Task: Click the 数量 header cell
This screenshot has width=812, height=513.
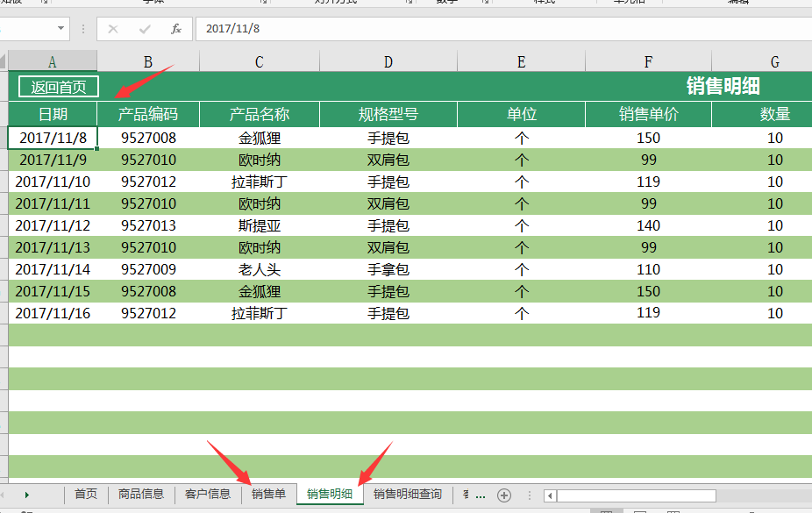Action: (x=762, y=114)
